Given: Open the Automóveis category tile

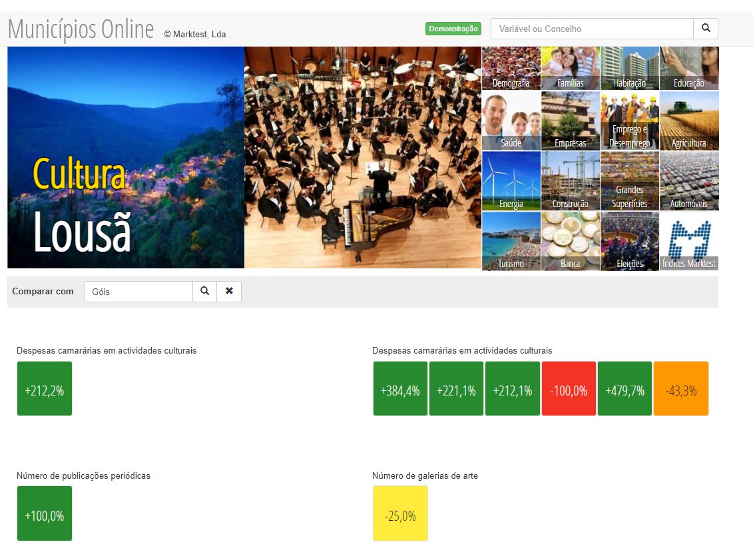Looking at the screenshot, I should (x=688, y=181).
